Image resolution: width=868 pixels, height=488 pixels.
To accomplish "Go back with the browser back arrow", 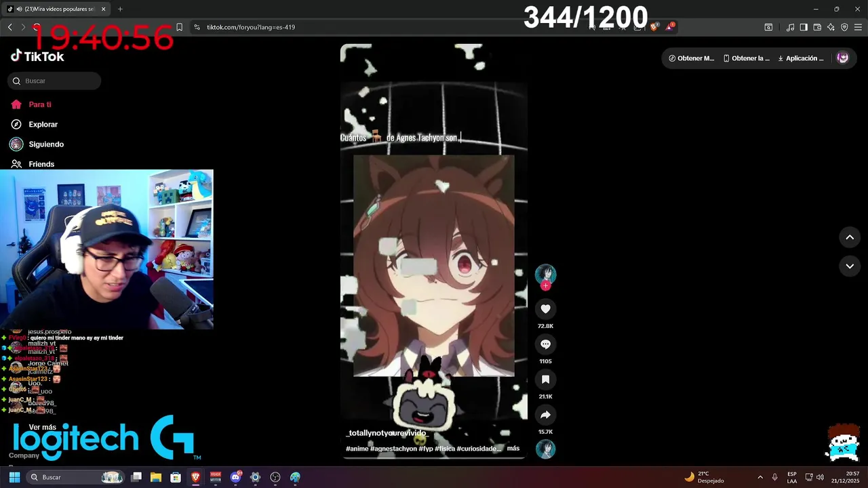I will 9,27.
